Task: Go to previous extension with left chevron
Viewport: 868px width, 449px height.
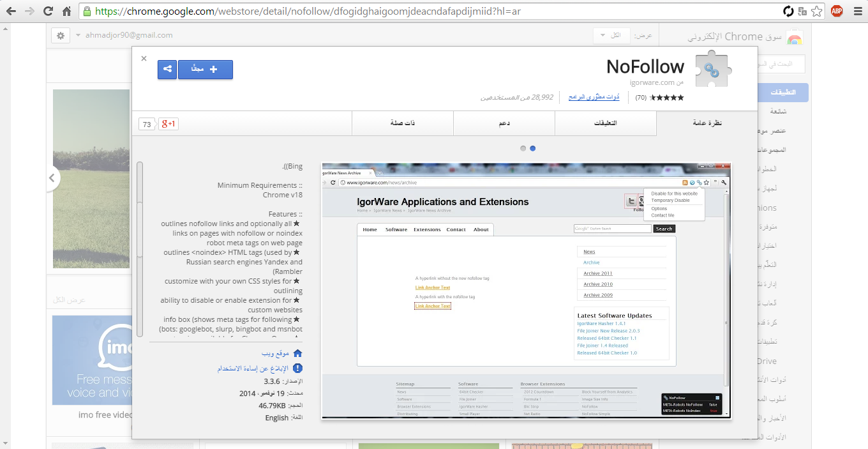Action: tap(52, 178)
